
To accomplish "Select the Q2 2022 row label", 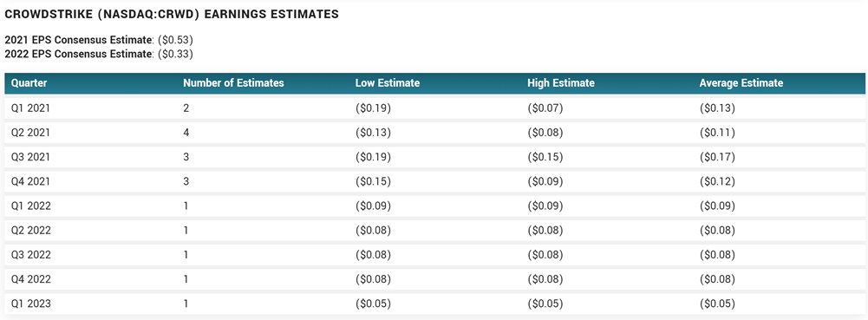I will coord(31,231).
